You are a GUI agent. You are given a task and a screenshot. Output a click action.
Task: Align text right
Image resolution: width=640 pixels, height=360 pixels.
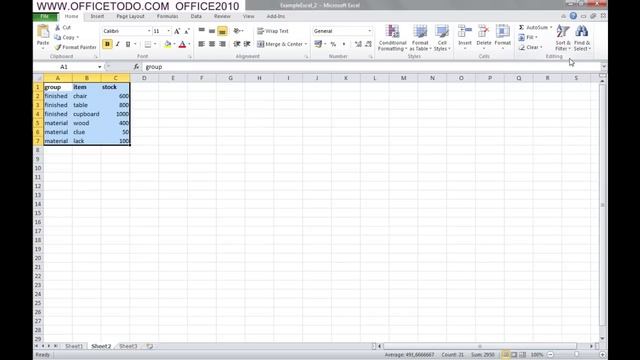pos(222,44)
